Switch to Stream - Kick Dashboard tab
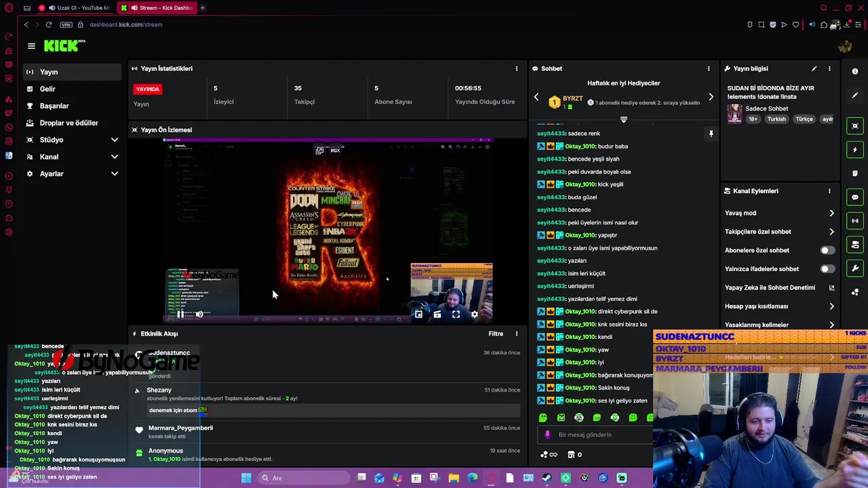868x488 pixels. click(x=157, y=8)
